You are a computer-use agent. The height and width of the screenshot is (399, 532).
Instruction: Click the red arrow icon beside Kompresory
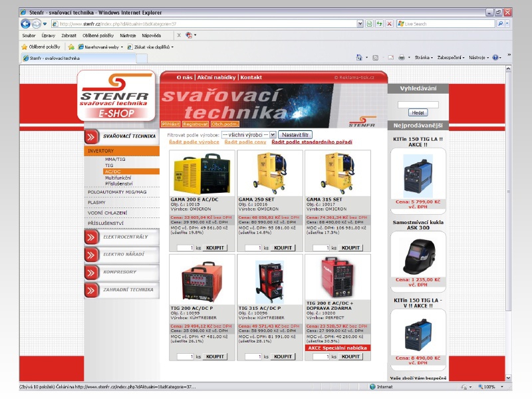point(91,273)
